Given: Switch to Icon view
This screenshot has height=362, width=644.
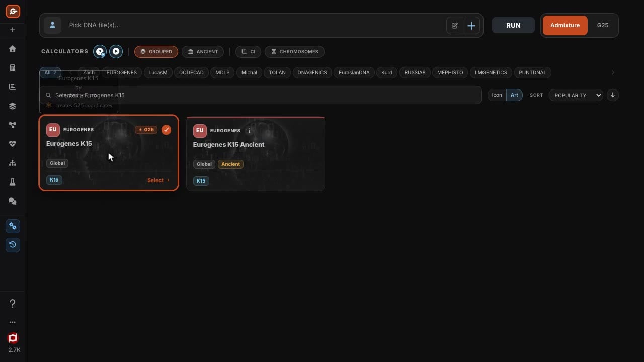Looking at the screenshot, I should tap(497, 95).
